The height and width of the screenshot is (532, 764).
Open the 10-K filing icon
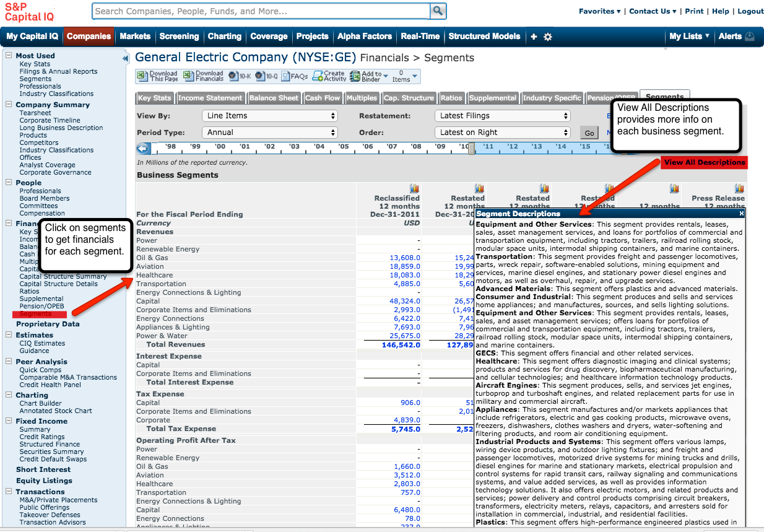233,76
